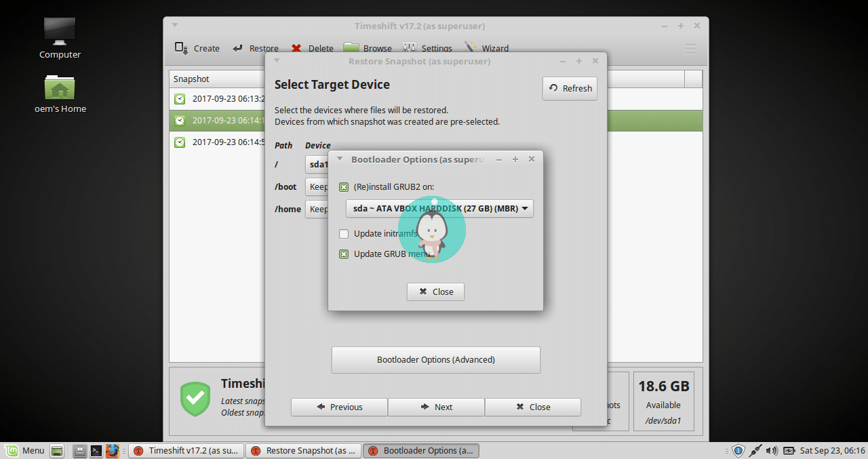
Task: Click the Bootloader Options (Advanced) button
Action: (435, 360)
